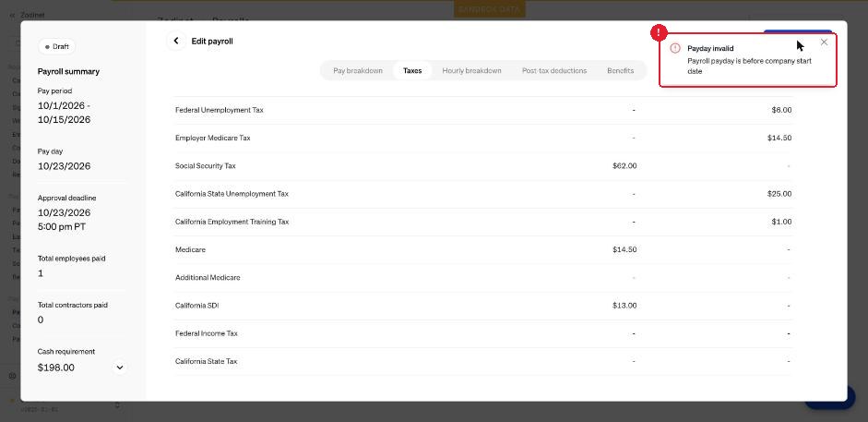The image size is (868, 422).
Task: Click the $198.00 cash requirement value
Action: click(56, 368)
